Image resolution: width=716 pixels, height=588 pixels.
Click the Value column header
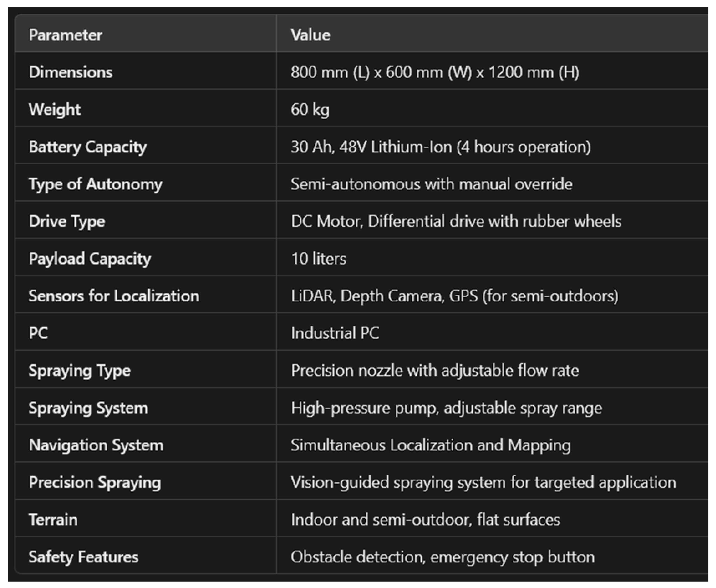310,35
